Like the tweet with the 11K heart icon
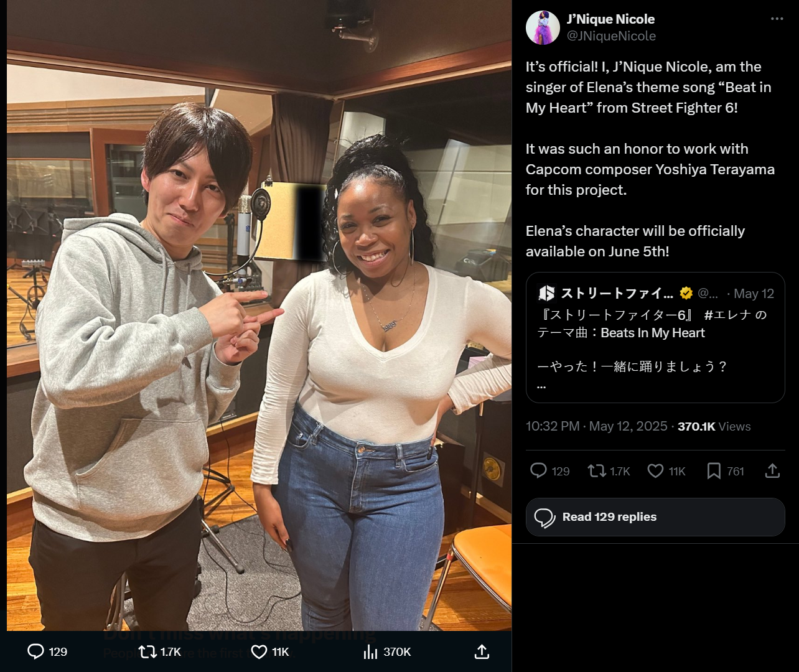This screenshot has width=799, height=672. tap(655, 470)
